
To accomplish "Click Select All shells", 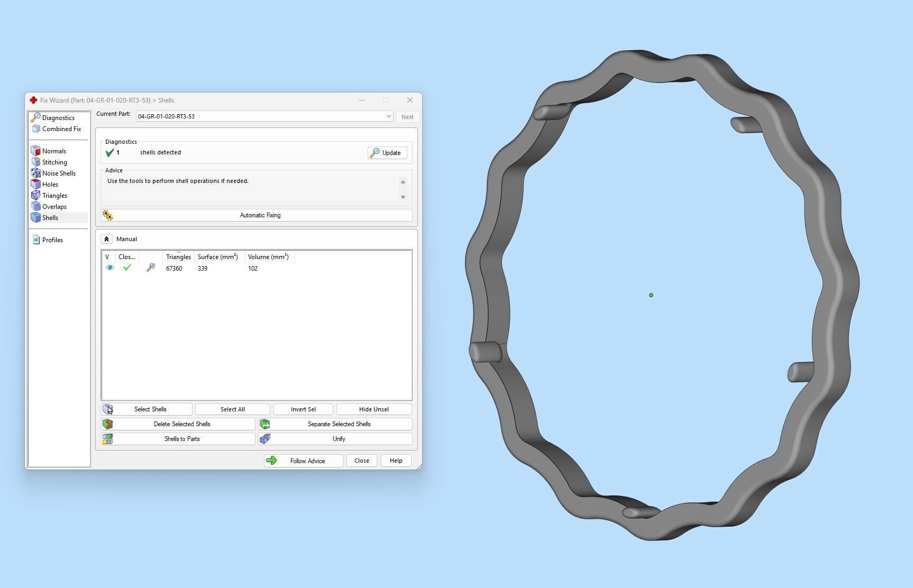I will tap(233, 409).
